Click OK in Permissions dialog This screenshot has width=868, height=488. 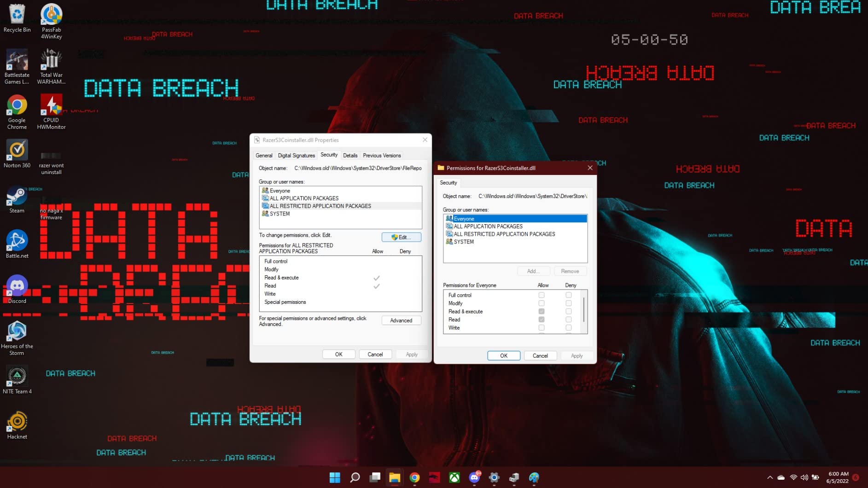(x=504, y=356)
